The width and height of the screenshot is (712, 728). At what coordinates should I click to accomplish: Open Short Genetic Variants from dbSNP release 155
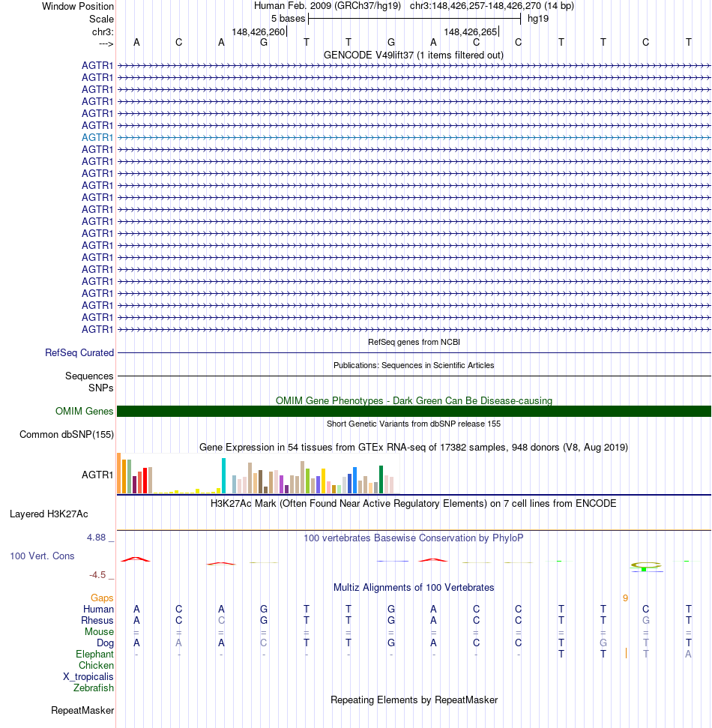pos(414,424)
